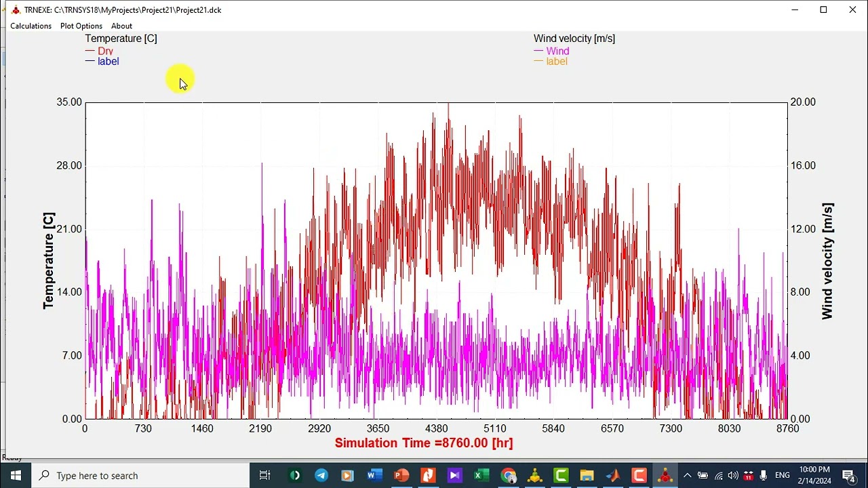Open the Windows Start menu

(16, 475)
